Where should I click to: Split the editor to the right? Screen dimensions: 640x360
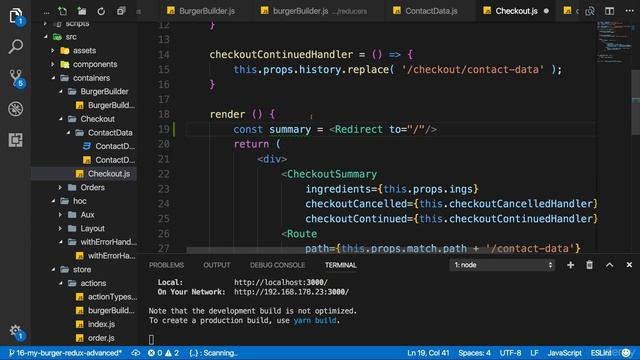tap(609, 11)
